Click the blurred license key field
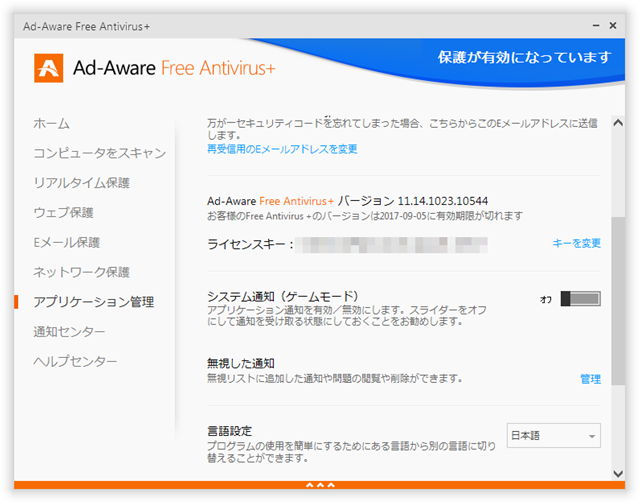The width and height of the screenshot is (640, 504). (x=391, y=245)
